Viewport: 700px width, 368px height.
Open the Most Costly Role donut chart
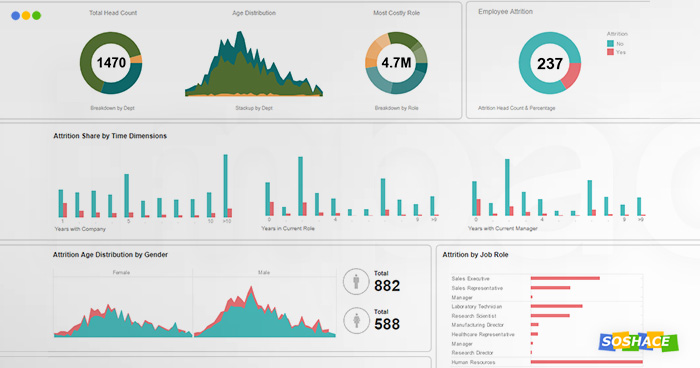[x=396, y=63]
